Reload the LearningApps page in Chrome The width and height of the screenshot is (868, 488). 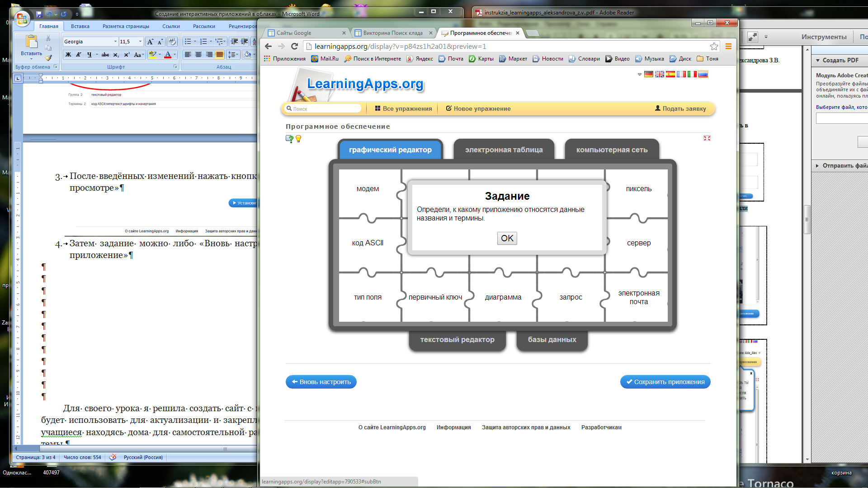(x=294, y=46)
